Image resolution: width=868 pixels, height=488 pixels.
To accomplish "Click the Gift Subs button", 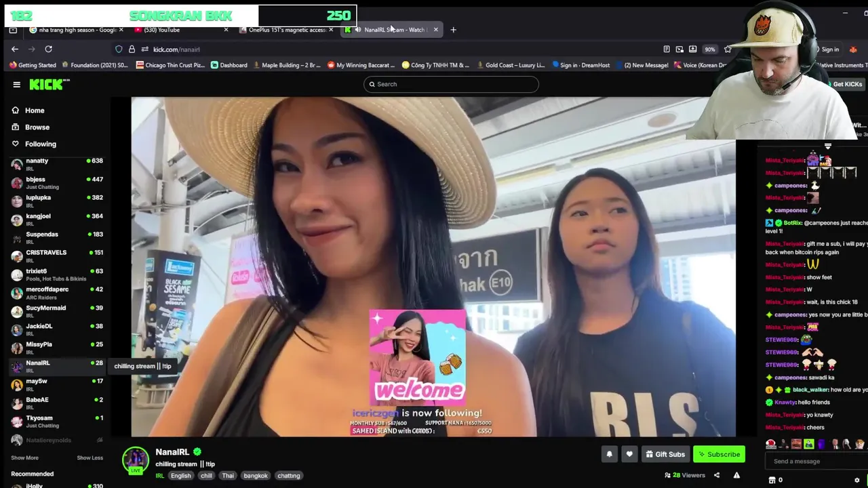I will (665, 454).
